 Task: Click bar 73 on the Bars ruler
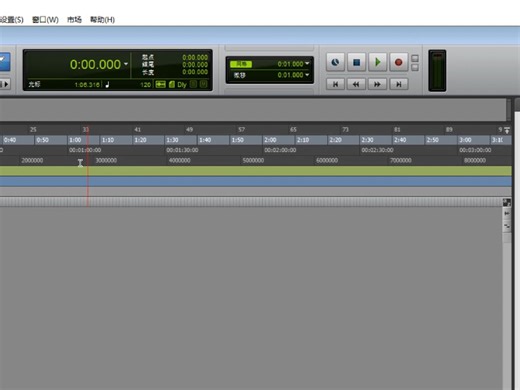[345, 129]
